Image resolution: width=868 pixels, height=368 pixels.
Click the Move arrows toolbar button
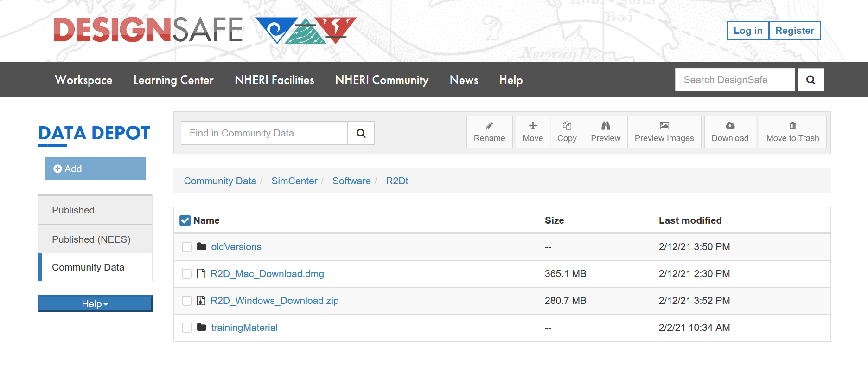[x=533, y=132]
